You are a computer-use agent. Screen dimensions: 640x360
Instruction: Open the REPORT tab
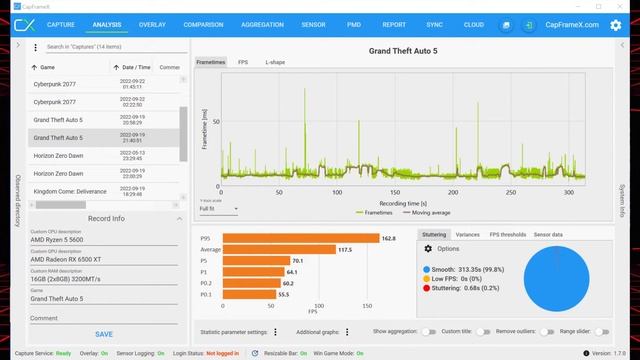(394, 25)
